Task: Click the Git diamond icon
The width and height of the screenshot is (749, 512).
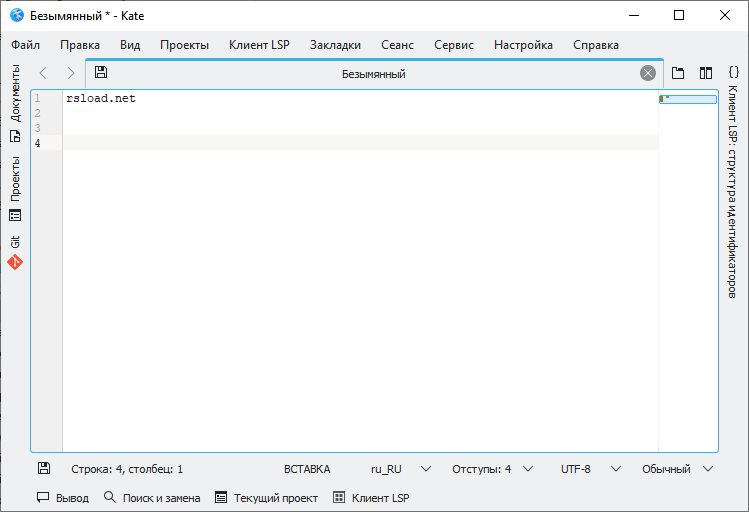Action: [x=15, y=262]
